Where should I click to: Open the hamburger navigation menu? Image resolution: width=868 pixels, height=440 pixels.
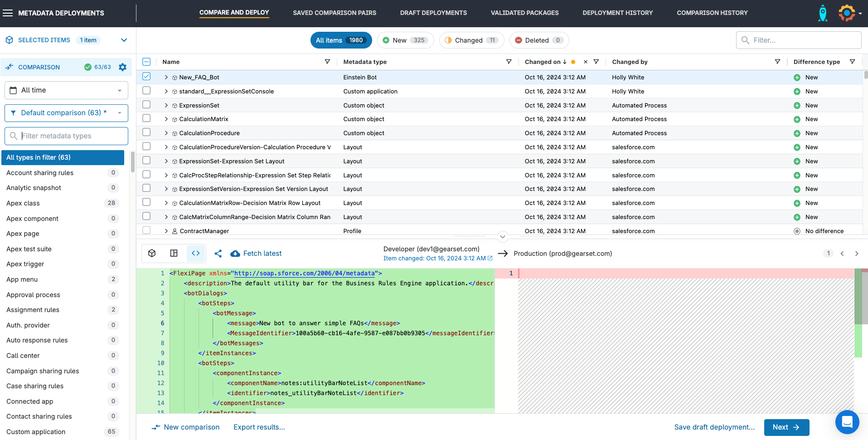coord(8,13)
